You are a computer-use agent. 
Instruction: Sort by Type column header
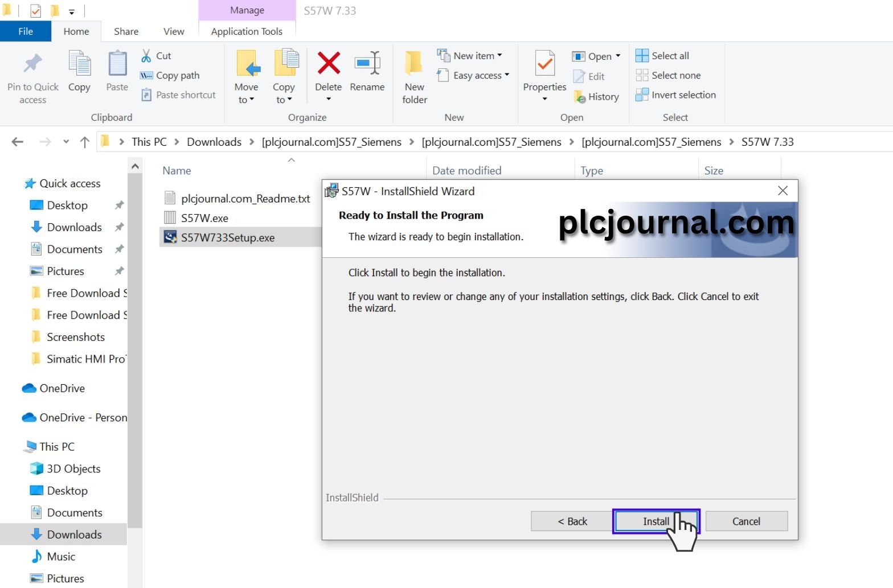[592, 171]
